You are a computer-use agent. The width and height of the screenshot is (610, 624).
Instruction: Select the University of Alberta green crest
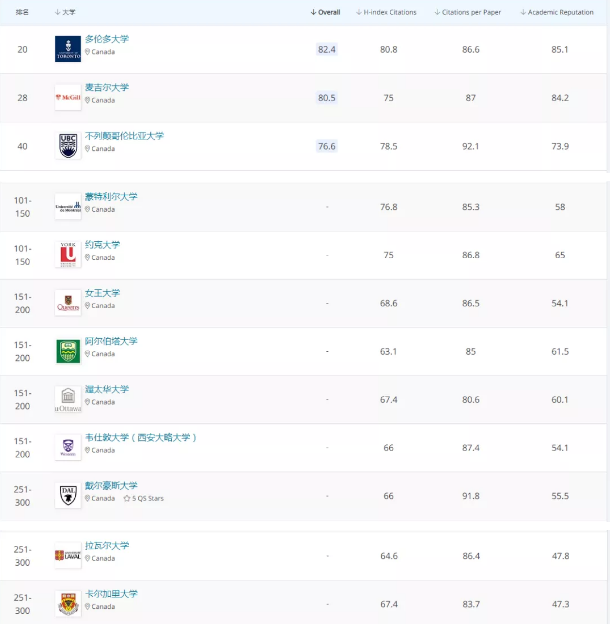68,351
